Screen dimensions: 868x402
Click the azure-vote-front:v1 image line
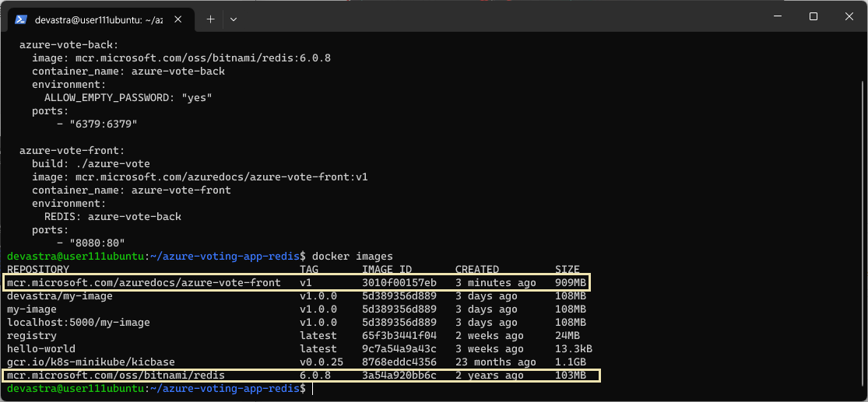tap(200, 177)
